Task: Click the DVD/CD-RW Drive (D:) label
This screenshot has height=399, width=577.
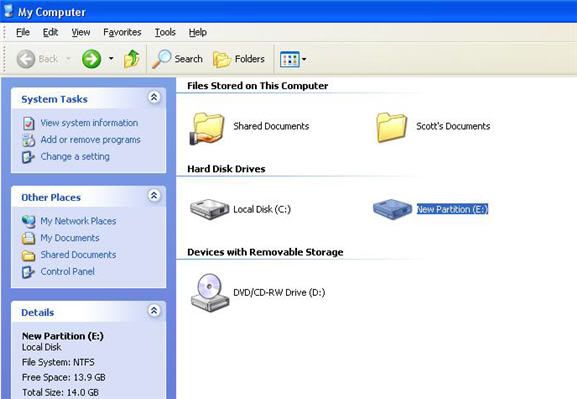Action: pos(279,293)
